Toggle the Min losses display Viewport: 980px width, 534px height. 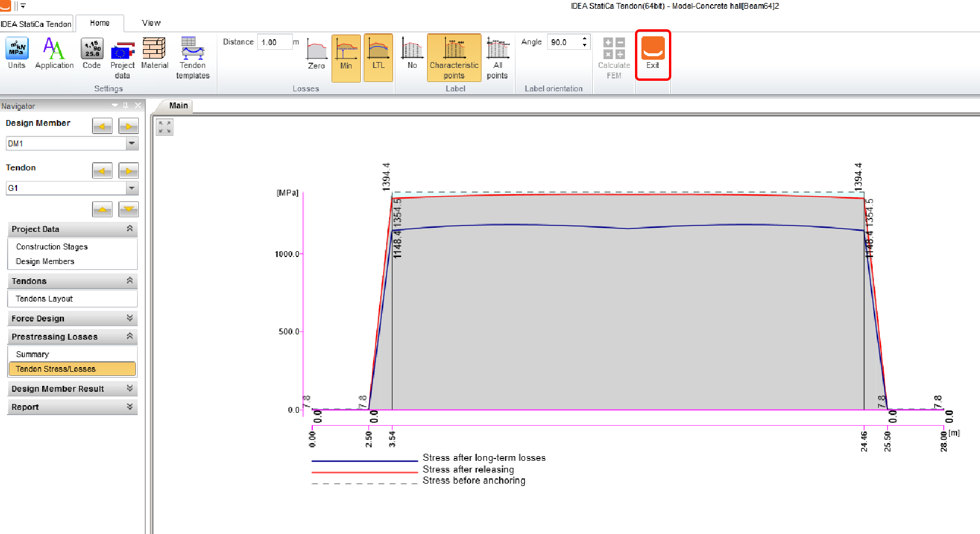(x=346, y=57)
